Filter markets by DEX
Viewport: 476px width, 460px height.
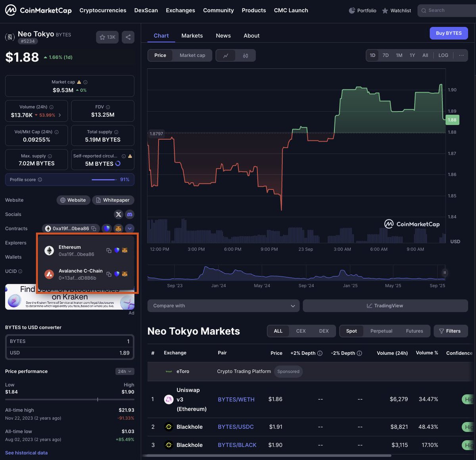(x=324, y=331)
